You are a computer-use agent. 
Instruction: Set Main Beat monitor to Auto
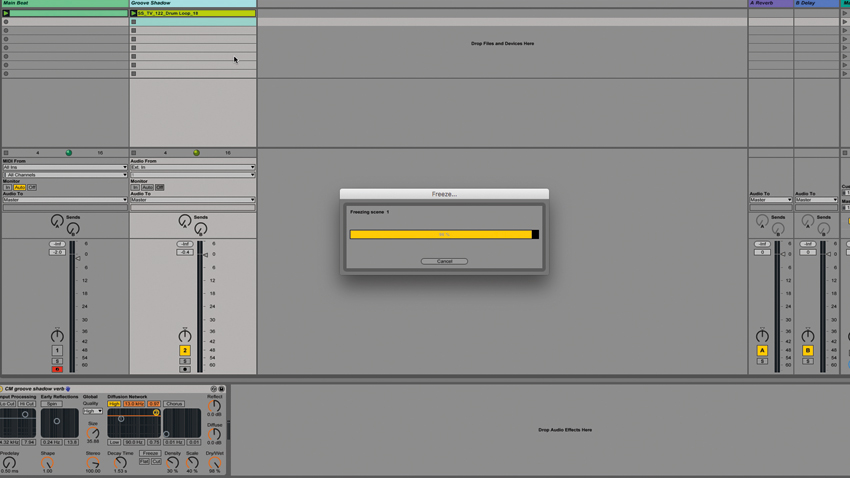pyautogui.click(x=20, y=188)
